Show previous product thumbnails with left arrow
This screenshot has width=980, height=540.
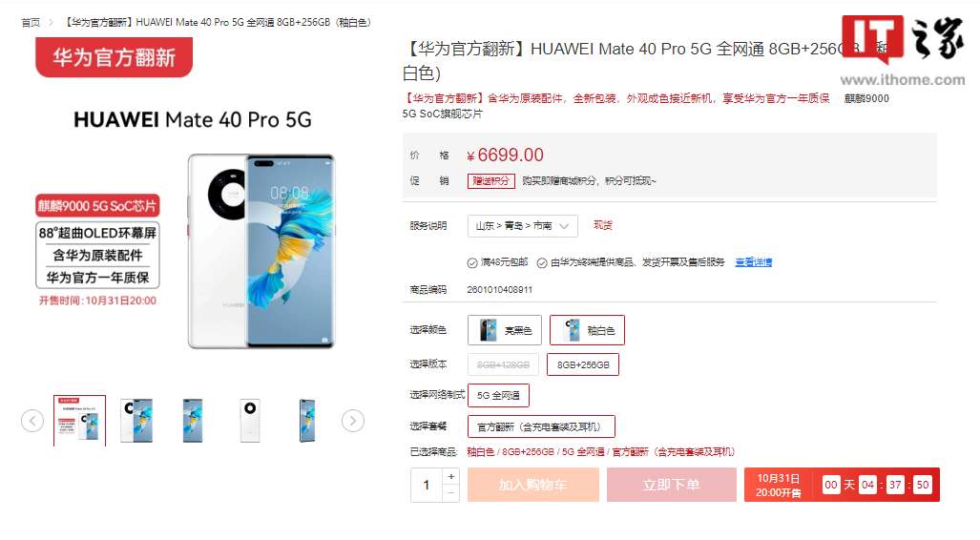click(32, 421)
